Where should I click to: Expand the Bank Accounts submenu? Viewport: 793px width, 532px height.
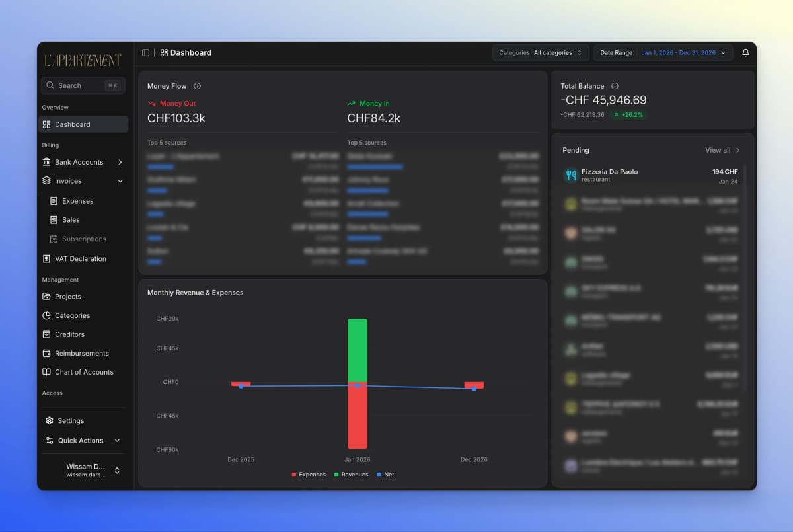click(x=120, y=162)
